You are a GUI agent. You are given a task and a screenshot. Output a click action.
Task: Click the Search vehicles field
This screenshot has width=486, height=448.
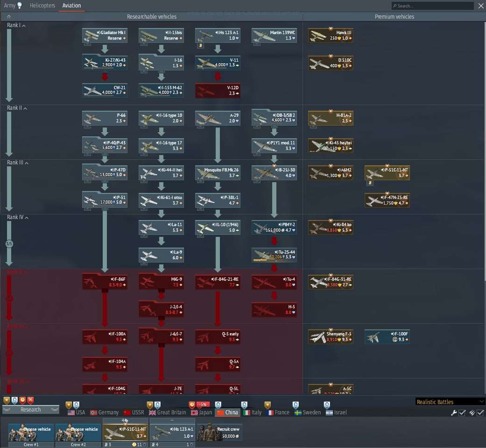coord(432,6)
